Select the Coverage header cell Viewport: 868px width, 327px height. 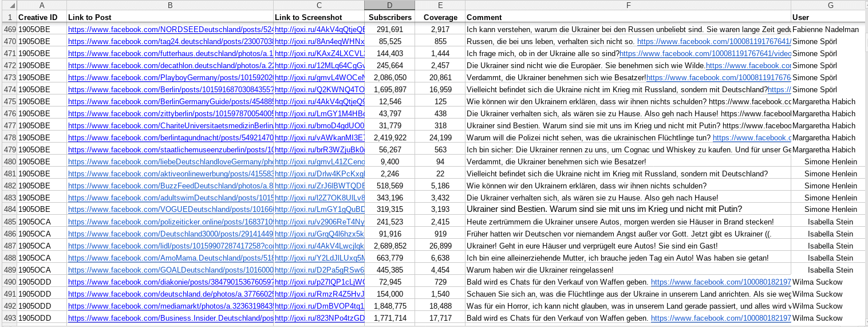(x=440, y=17)
